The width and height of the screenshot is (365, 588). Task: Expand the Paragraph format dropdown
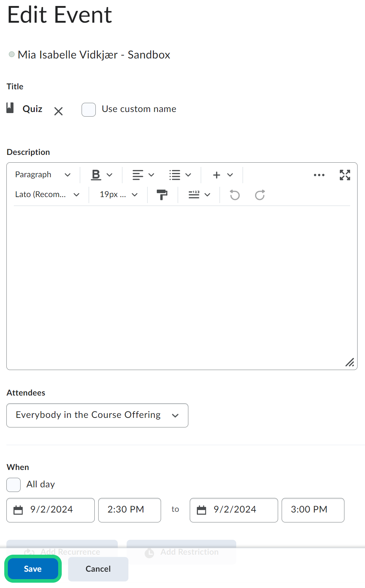point(43,175)
